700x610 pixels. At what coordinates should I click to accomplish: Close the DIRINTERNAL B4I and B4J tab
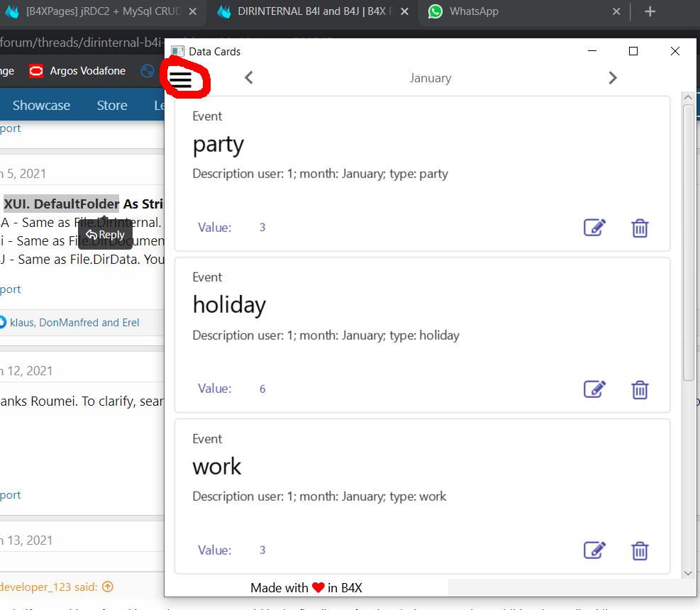(x=404, y=11)
